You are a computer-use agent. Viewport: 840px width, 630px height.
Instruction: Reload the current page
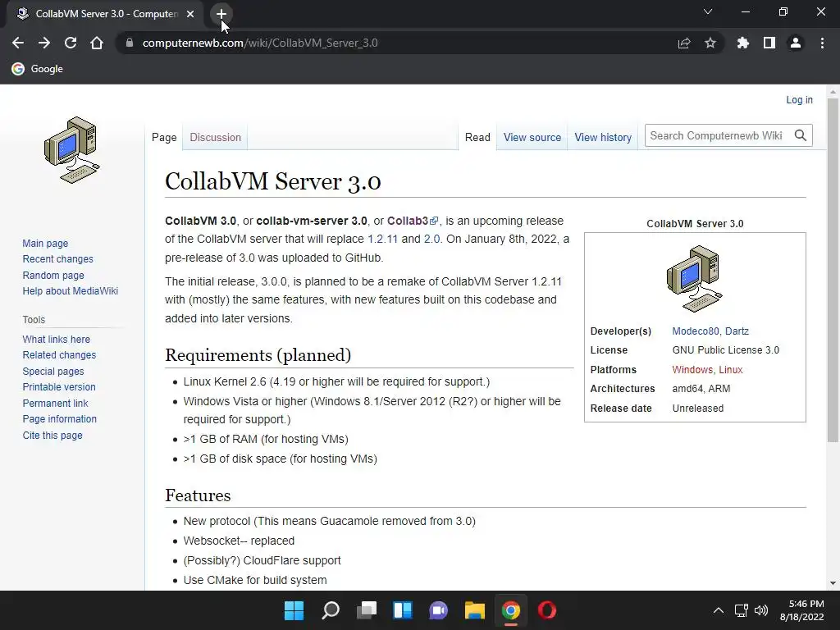click(71, 43)
